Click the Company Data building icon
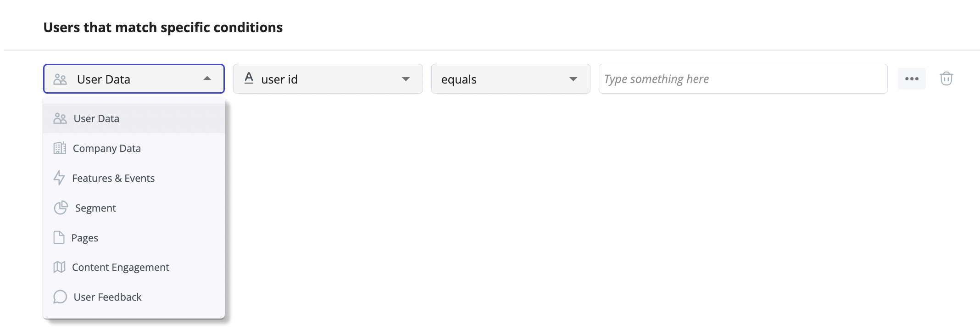This screenshot has width=980, height=336. (x=60, y=148)
